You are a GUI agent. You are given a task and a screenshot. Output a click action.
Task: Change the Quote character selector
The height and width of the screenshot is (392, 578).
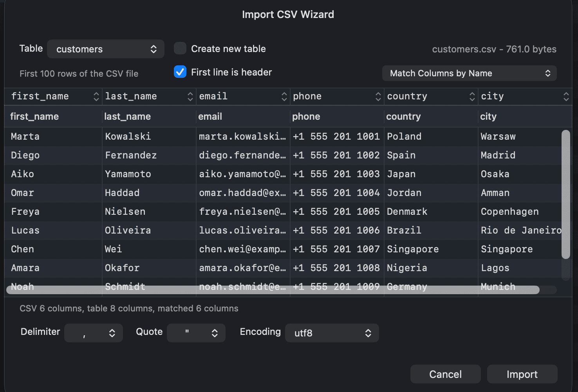(x=196, y=333)
